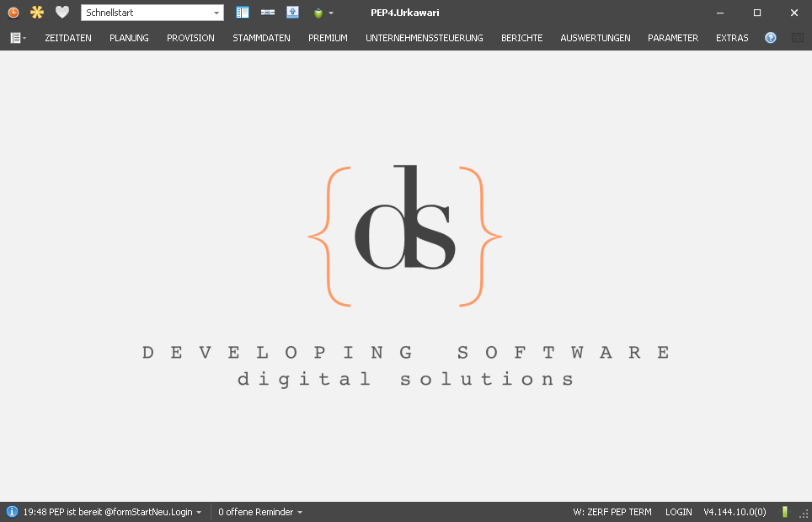Click the upload arrow icon in title bar
The image size is (812, 522).
292,13
